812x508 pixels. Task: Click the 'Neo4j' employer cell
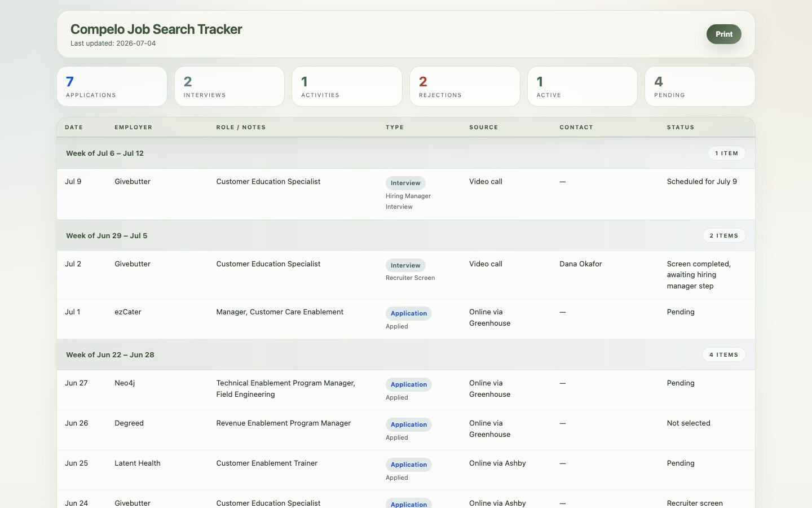point(125,383)
